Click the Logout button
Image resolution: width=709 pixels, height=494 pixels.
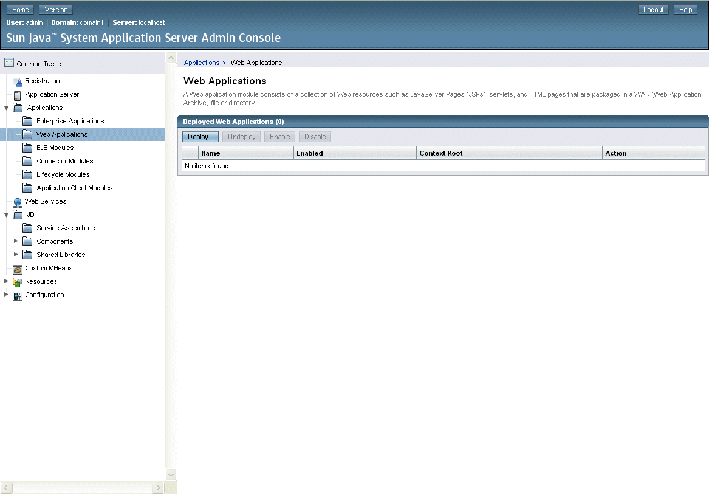pyautogui.click(x=653, y=9)
